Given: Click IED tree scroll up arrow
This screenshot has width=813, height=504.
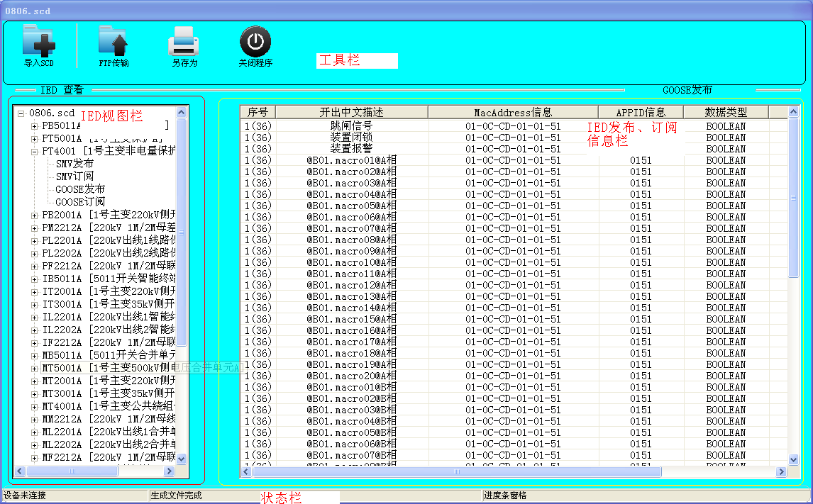Looking at the screenshot, I should (181, 112).
